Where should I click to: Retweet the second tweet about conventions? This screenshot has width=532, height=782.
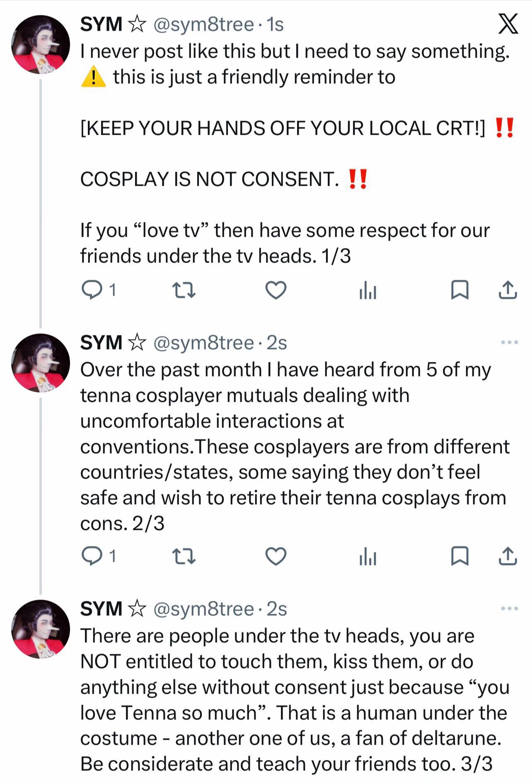tap(184, 556)
